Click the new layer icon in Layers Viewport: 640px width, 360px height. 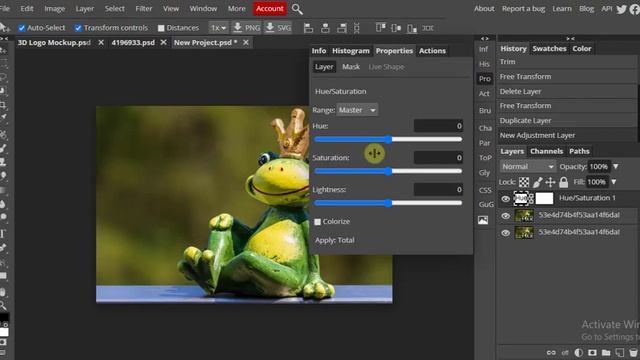pyautogui.click(x=620, y=353)
